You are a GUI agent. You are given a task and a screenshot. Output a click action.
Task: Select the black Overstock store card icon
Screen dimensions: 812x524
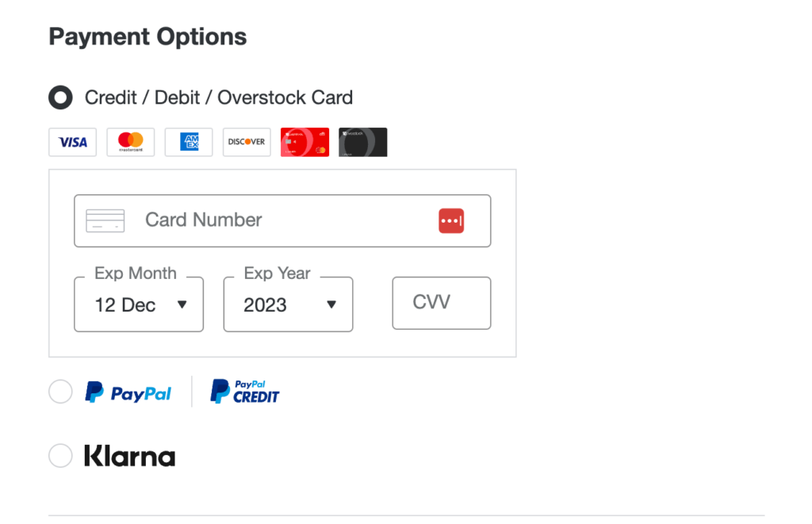coord(362,142)
